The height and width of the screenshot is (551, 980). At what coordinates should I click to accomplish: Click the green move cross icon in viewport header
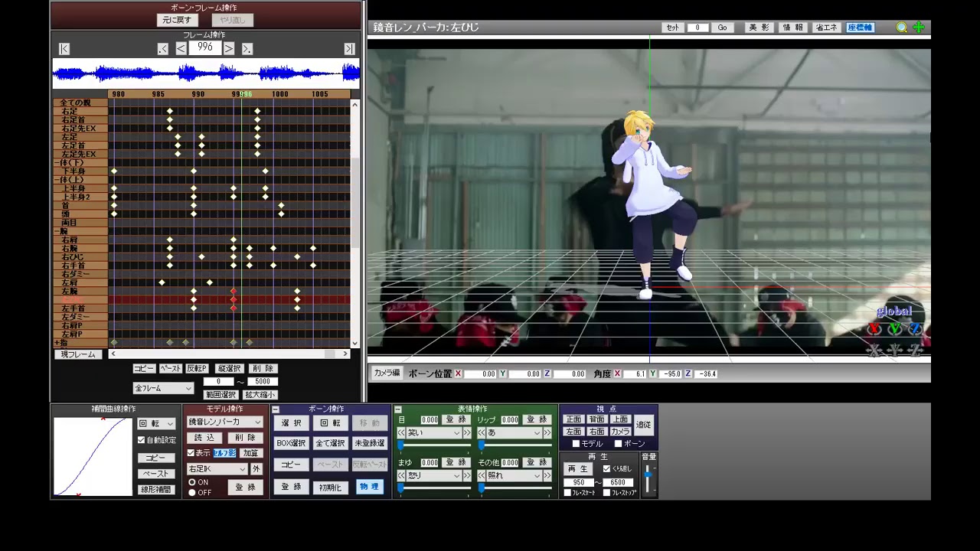point(919,28)
